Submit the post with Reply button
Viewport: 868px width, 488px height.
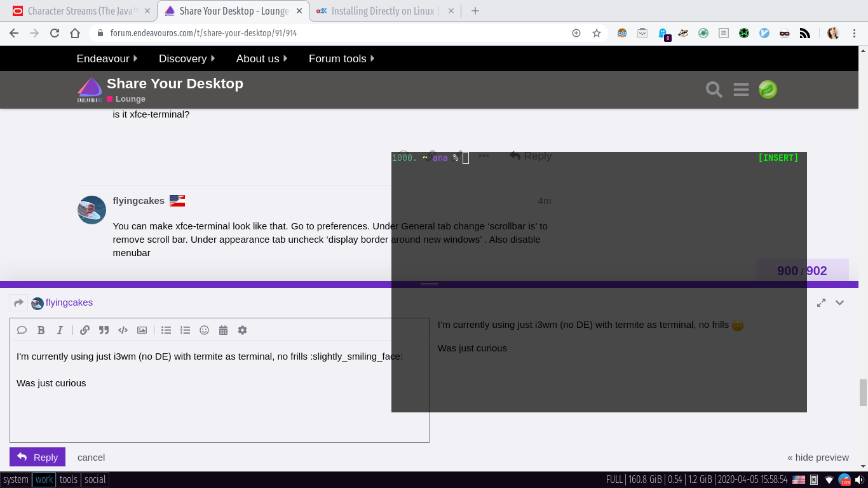coord(37,457)
